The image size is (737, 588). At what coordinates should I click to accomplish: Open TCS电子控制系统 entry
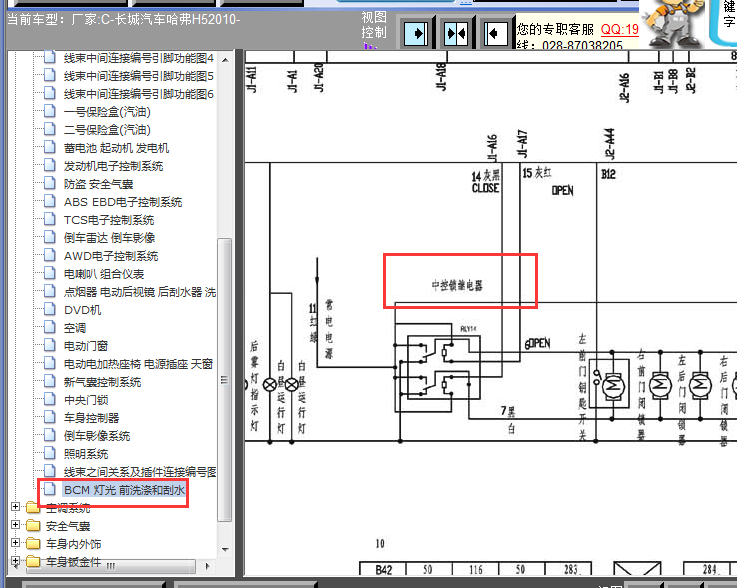tap(109, 220)
